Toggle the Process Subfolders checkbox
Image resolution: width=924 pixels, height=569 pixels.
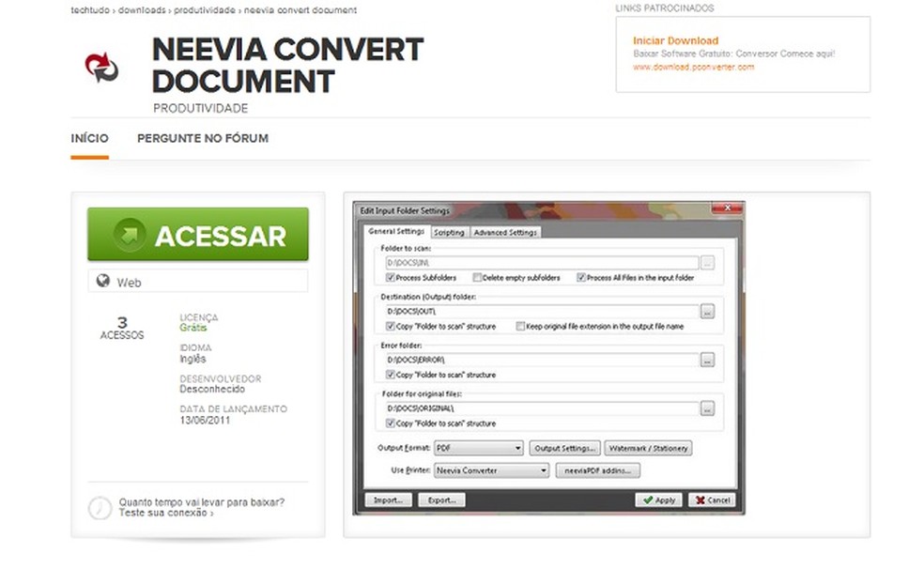point(390,277)
